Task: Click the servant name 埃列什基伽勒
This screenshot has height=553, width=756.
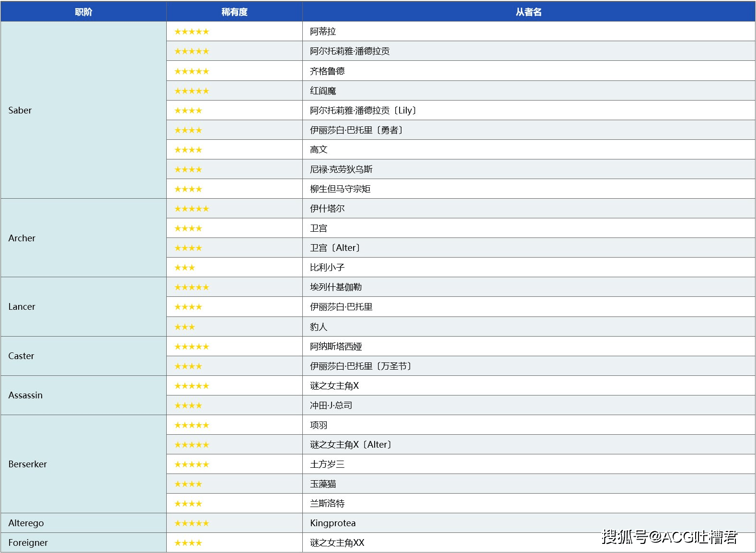Action: pyautogui.click(x=336, y=287)
